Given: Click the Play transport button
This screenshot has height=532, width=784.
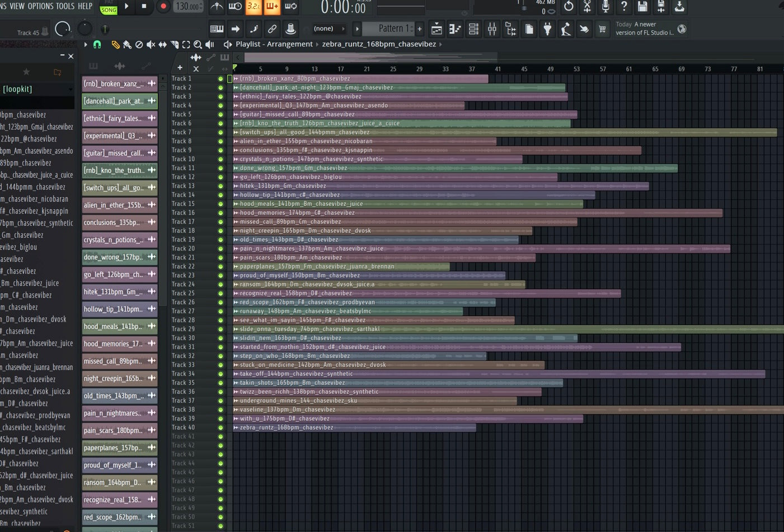Looking at the screenshot, I should click(x=126, y=6).
